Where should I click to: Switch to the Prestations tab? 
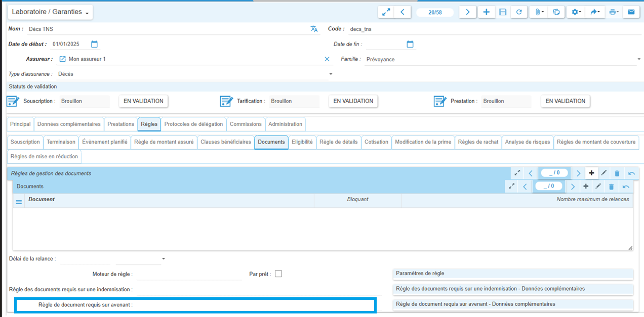120,124
